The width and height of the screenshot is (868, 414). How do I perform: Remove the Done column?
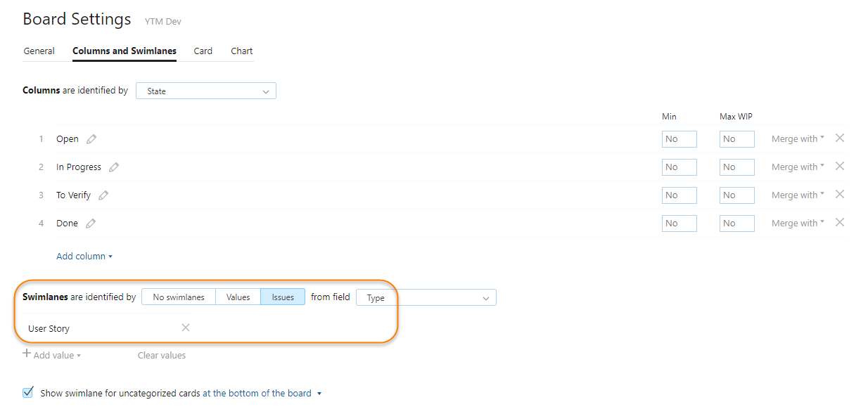tap(839, 223)
